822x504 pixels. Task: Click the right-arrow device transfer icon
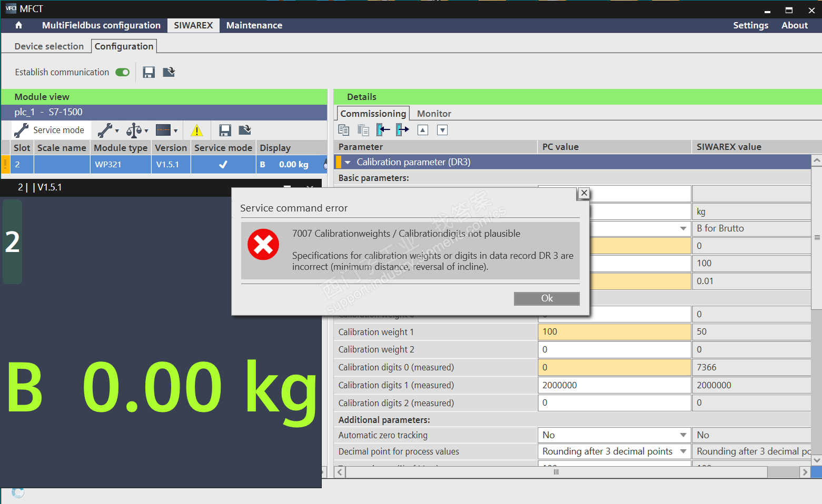[403, 130]
